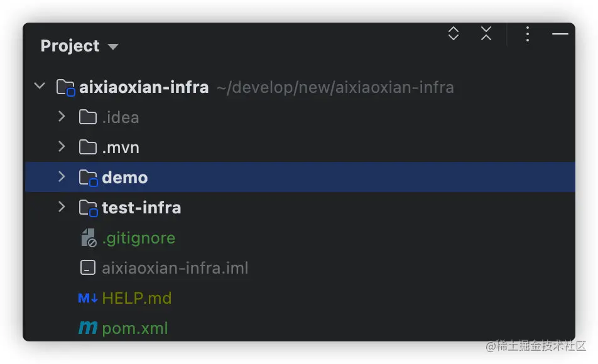Click the Maven icon beside pom.xml

pyautogui.click(x=88, y=328)
